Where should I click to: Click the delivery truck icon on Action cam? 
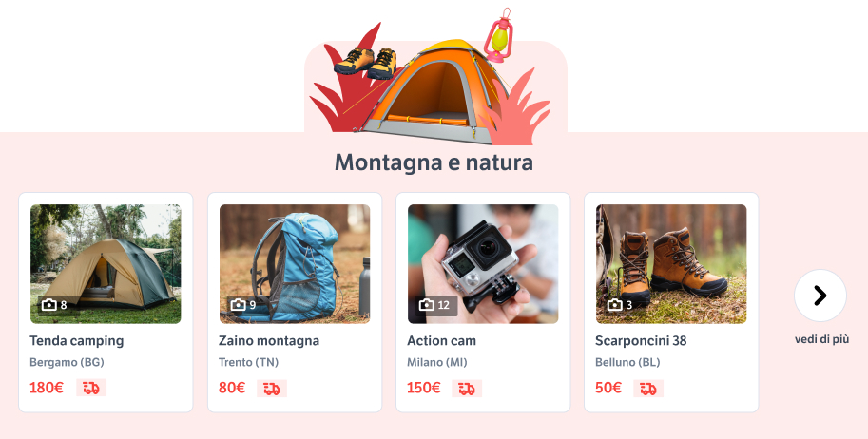(467, 388)
